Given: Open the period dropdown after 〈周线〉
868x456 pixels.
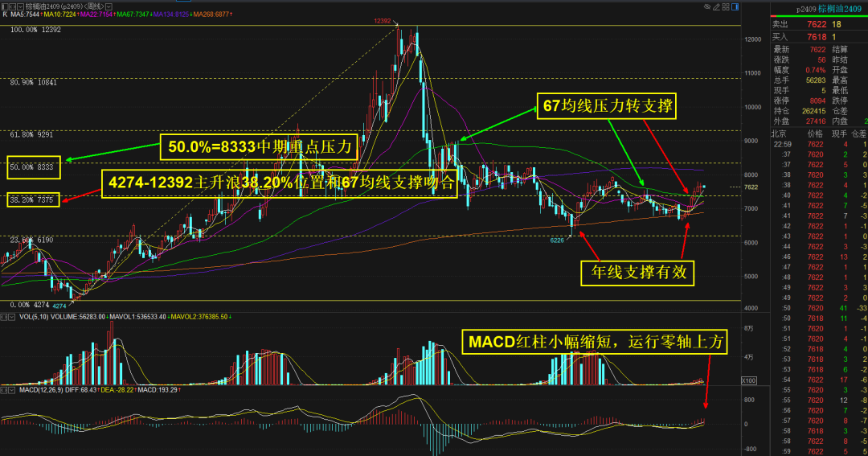Looking at the screenshot, I should pos(108,6).
